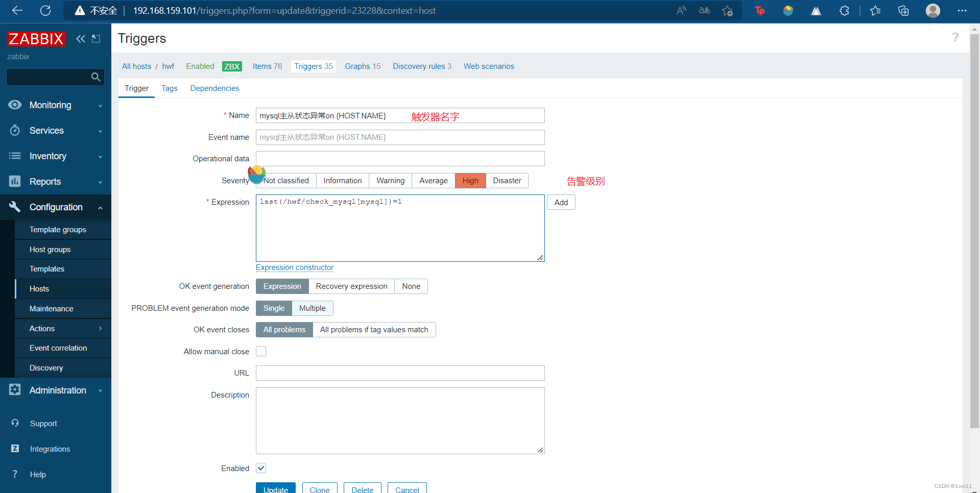
Task: Expand the Reports menu
Action: click(x=100, y=182)
